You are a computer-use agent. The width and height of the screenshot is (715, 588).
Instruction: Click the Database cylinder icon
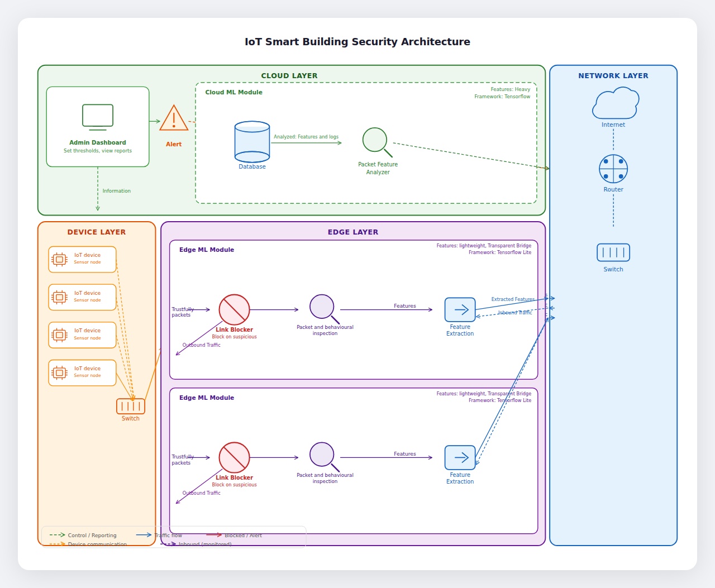(252, 142)
